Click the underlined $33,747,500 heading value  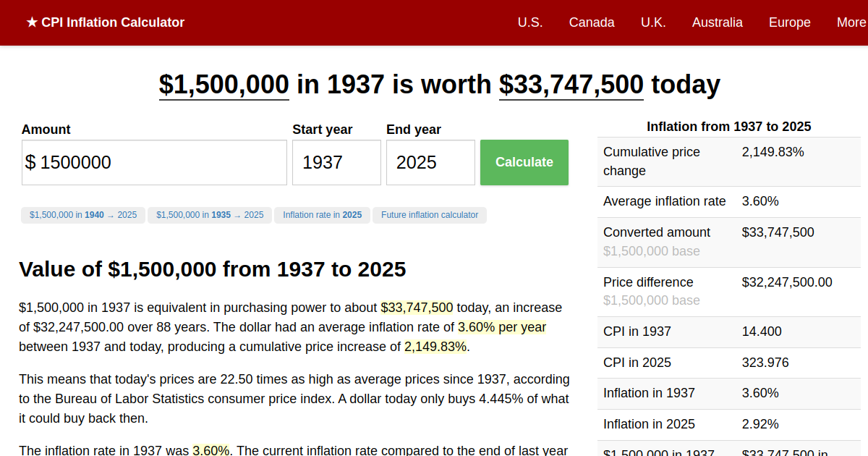point(571,85)
